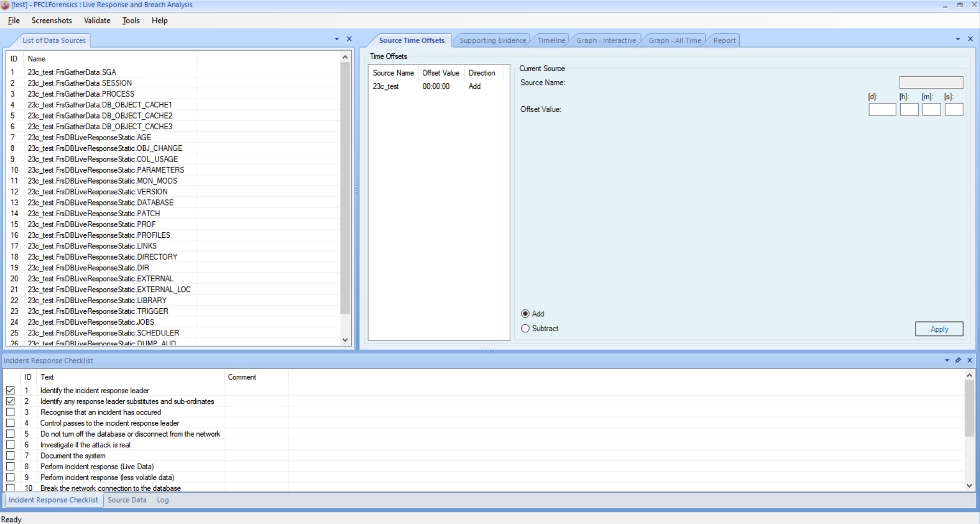980x524 pixels.
Task: Click the Comment column header in checklist
Action: tap(256, 377)
